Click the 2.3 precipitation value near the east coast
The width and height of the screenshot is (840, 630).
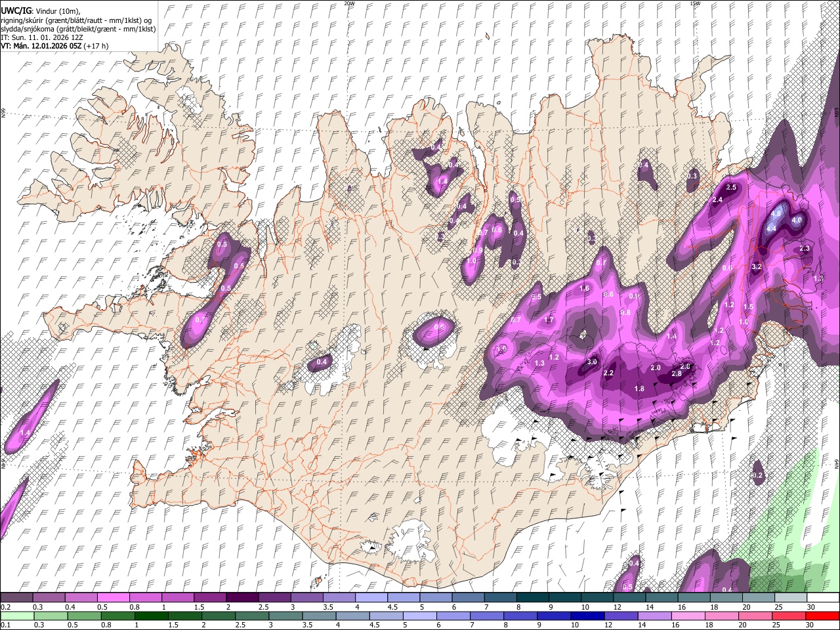(x=805, y=249)
